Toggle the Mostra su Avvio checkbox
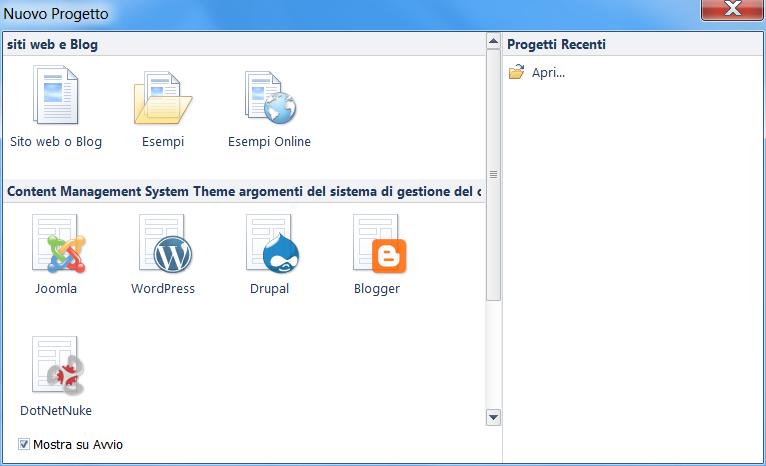Image resolution: width=766 pixels, height=466 pixels. pos(23,444)
